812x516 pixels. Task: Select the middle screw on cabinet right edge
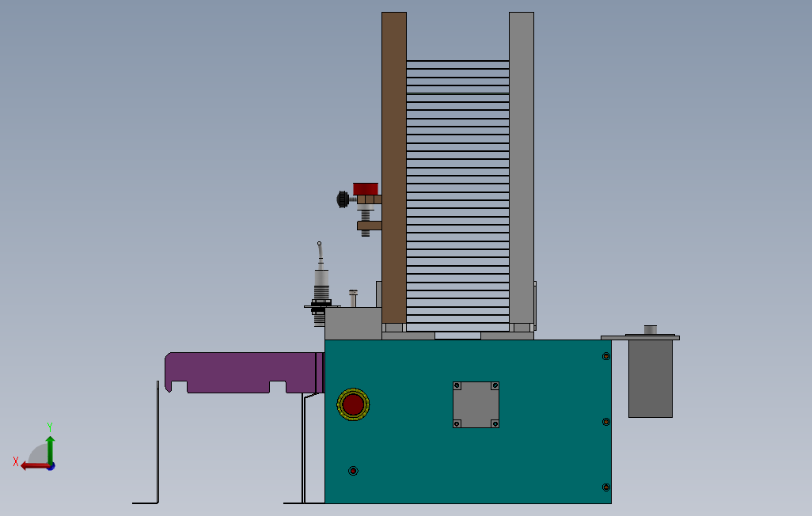tap(606, 423)
